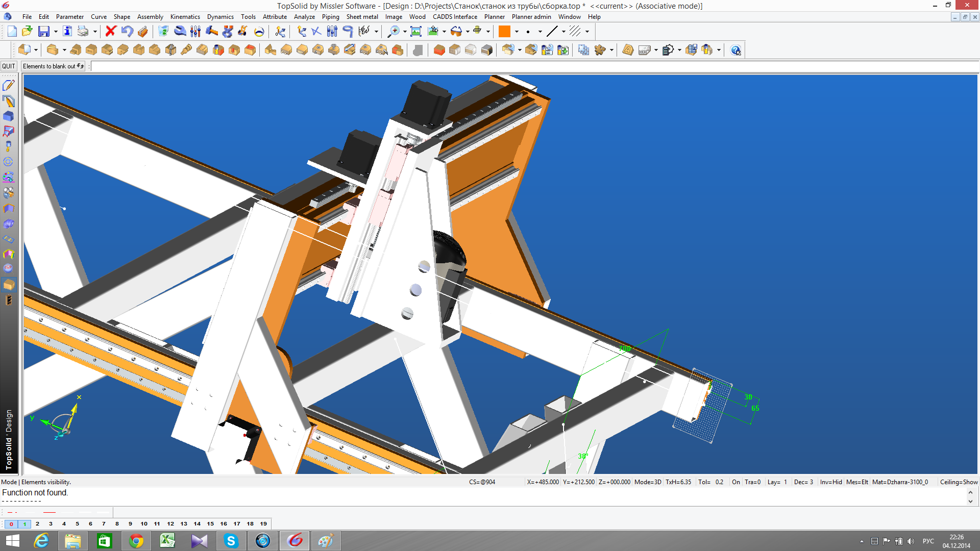Open the Sheet metal menu
This screenshot has width=980, height=551.
click(x=362, y=17)
